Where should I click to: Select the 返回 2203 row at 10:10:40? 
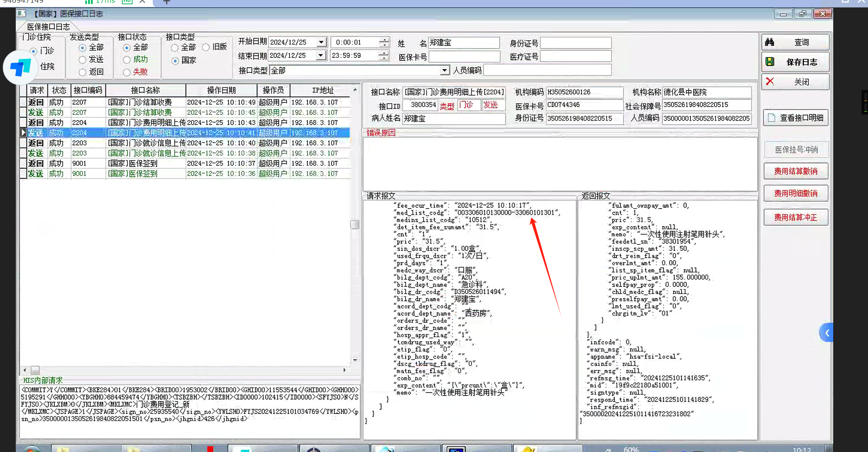coord(185,143)
